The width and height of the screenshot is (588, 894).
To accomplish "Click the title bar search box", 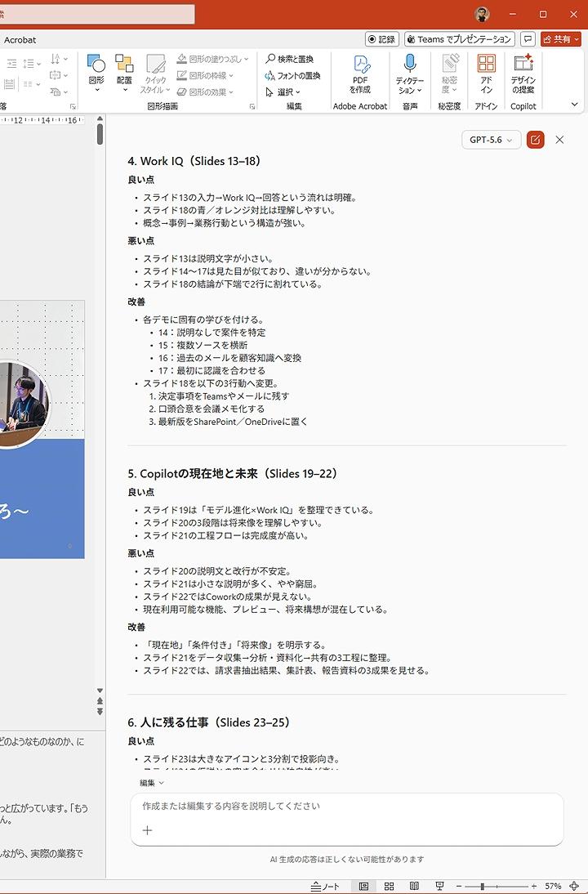I will 97,14.
